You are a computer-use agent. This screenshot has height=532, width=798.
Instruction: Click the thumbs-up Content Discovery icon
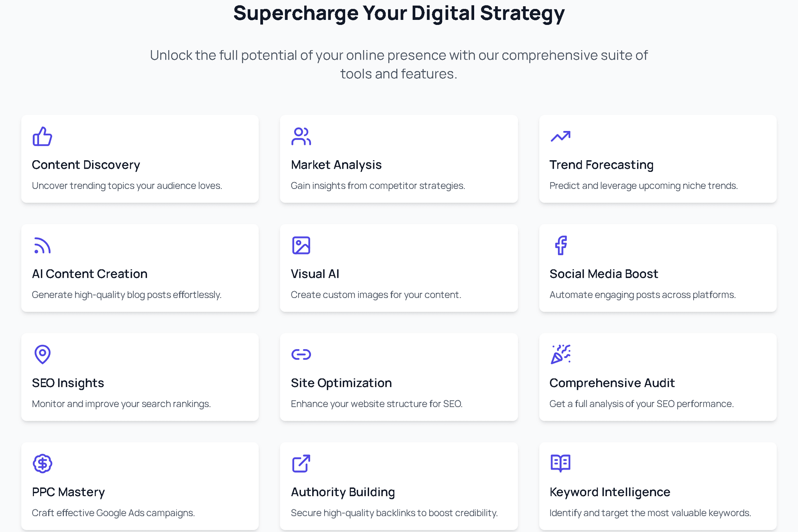(42, 136)
